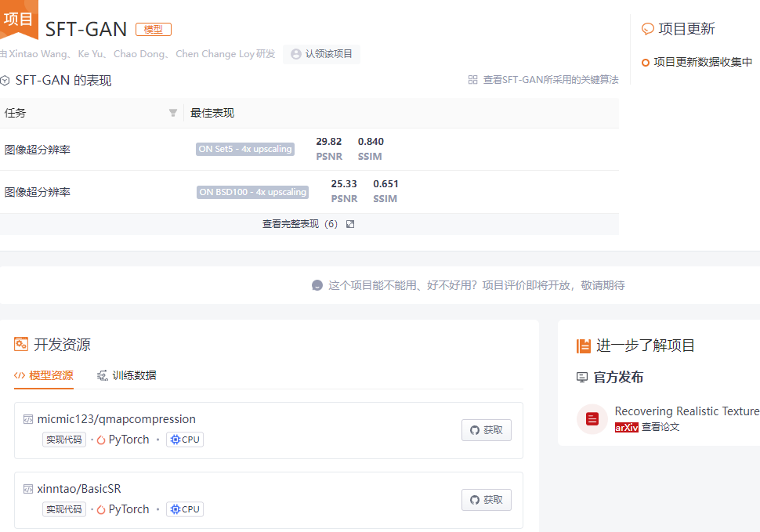The image size is (760, 532).
Task: Click the person icon on 认领该项目
Action: pyautogui.click(x=295, y=53)
